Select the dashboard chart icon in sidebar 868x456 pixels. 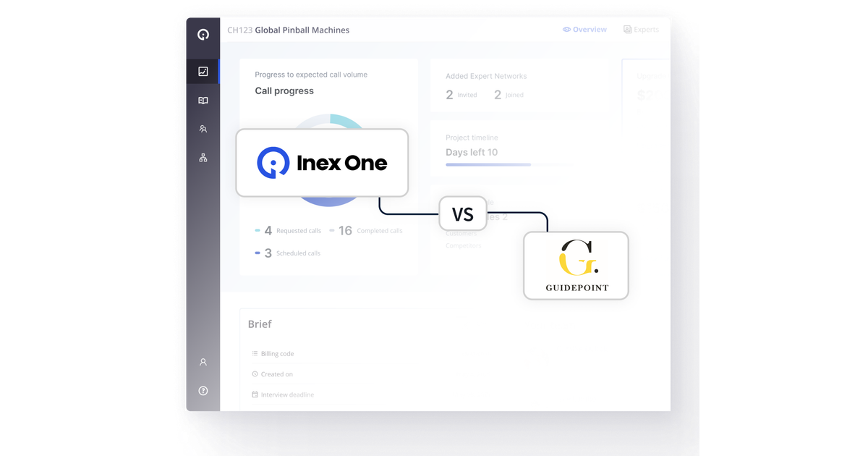pyautogui.click(x=203, y=71)
